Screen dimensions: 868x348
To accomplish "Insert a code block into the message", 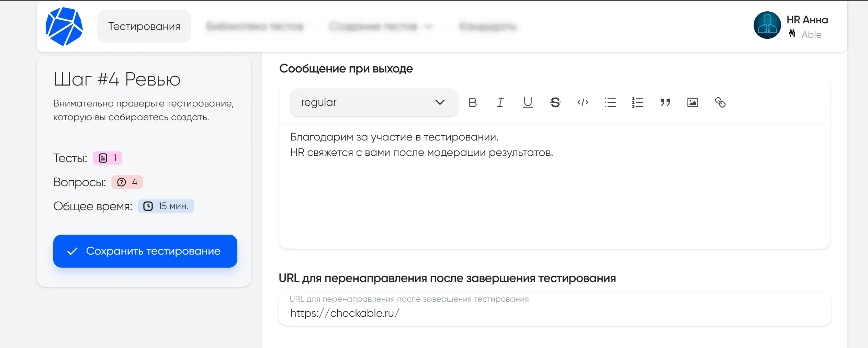I will 583,102.
